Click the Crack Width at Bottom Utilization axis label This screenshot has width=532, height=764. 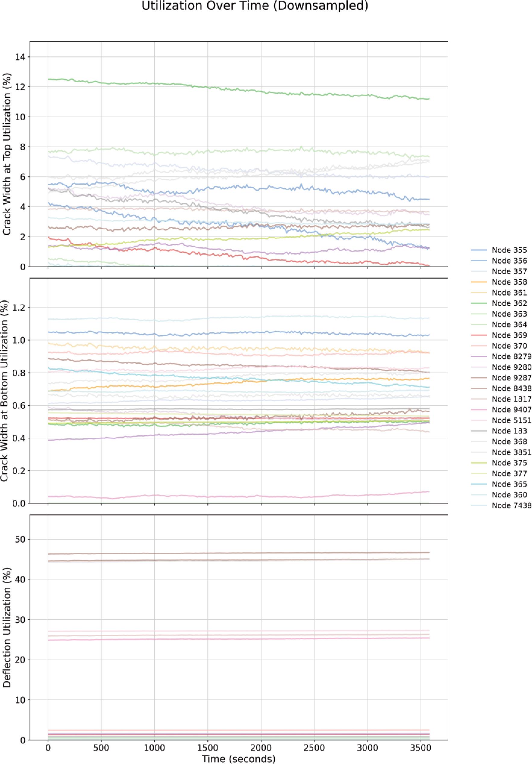[x=5, y=390]
